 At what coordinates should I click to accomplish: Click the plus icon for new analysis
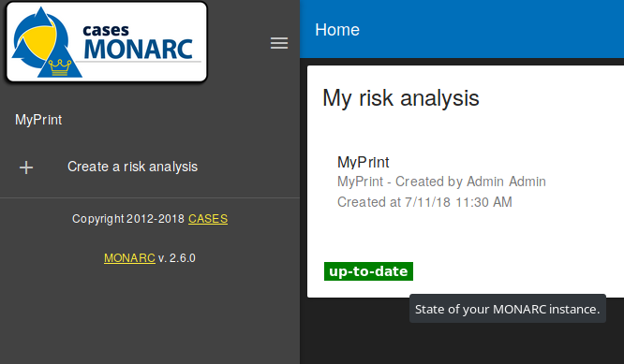click(x=26, y=167)
